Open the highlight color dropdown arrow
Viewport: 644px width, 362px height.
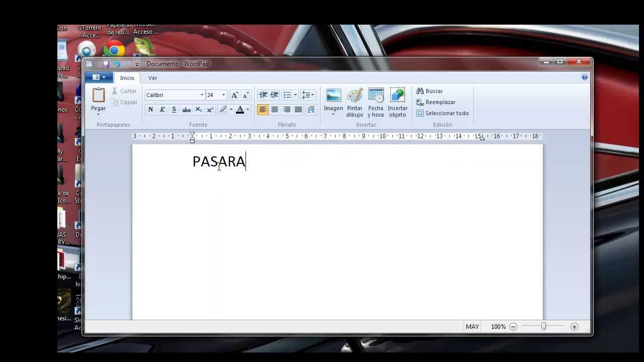[231, 110]
